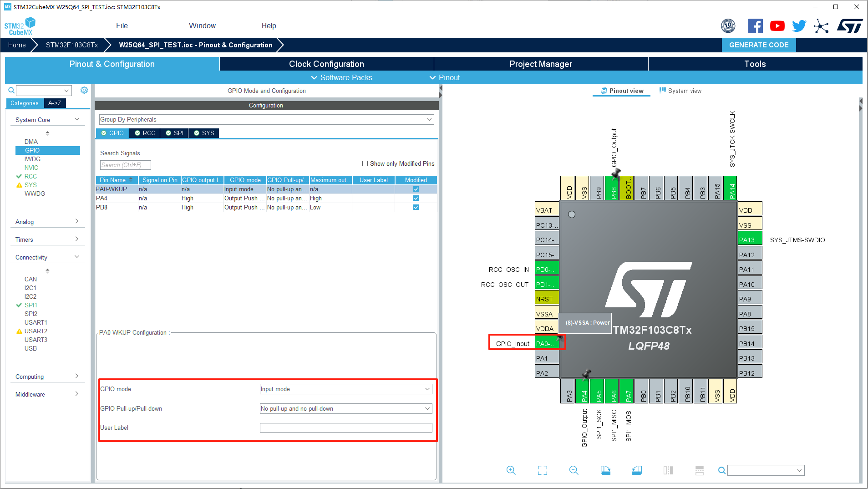The height and width of the screenshot is (489, 868).
Task: Click the STM32CubeMX logo
Action: tap(20, 26)
